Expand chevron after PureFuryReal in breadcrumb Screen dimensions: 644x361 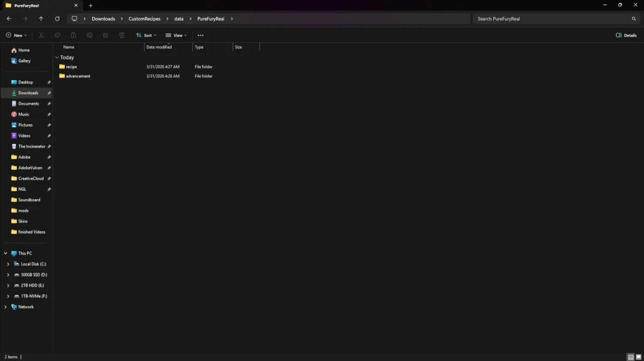click(231, 19)
